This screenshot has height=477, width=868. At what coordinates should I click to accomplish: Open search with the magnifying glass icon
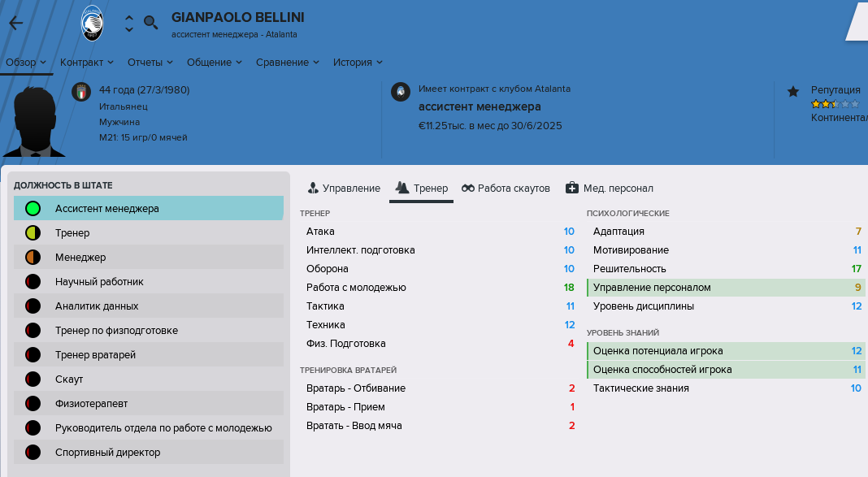150,23
